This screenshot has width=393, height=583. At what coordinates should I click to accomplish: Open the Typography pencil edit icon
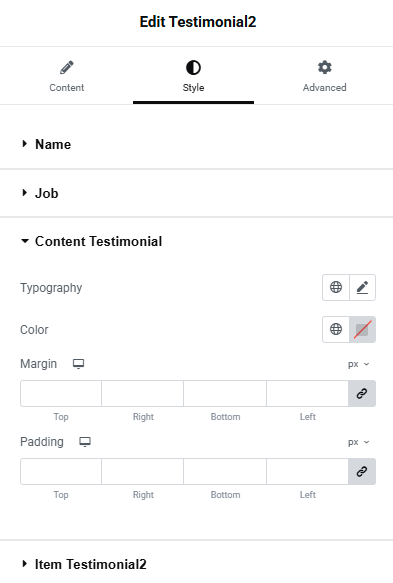coord(363,287)
